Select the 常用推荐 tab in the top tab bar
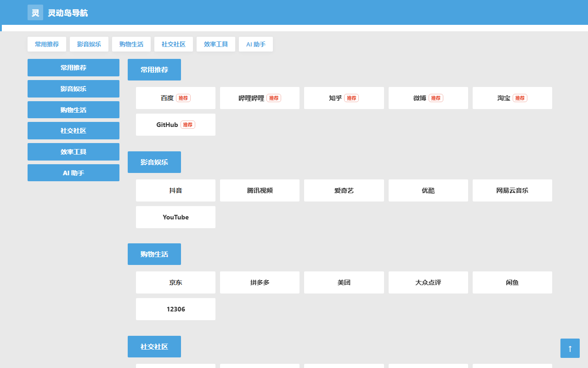The width and height of the screenshot is (588, 368). point(47,44)
